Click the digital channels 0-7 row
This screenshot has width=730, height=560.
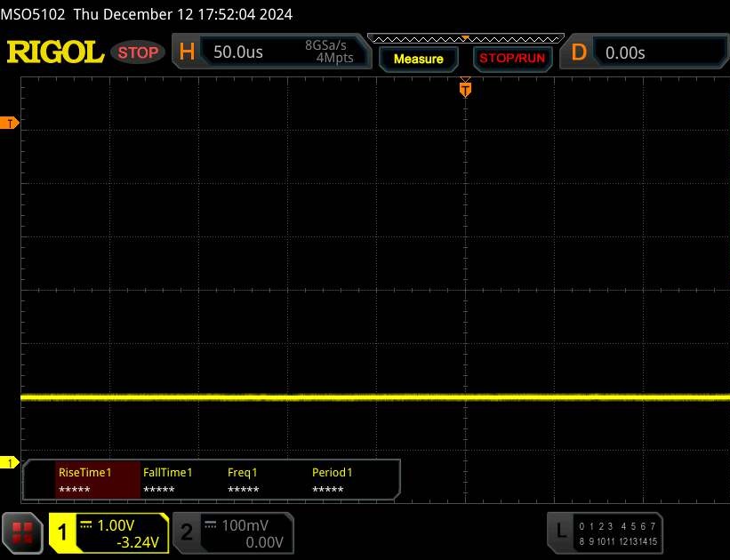point(617,526)
